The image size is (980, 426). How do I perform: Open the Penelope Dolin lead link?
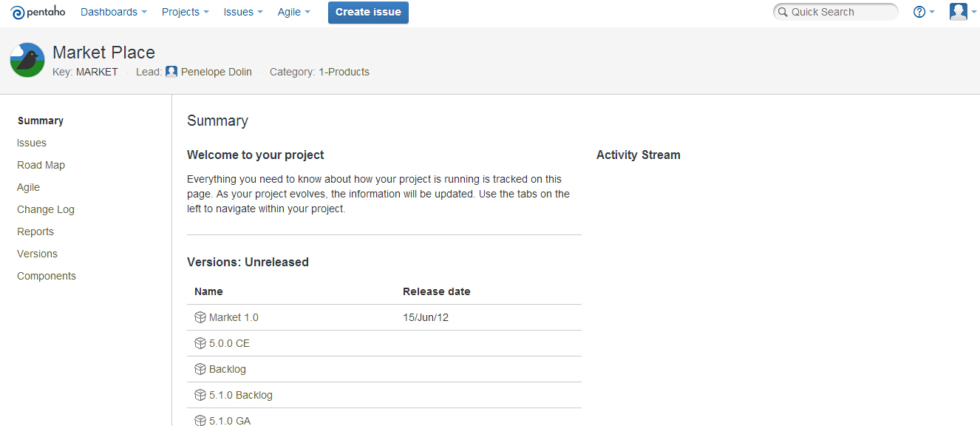point(217,72)
